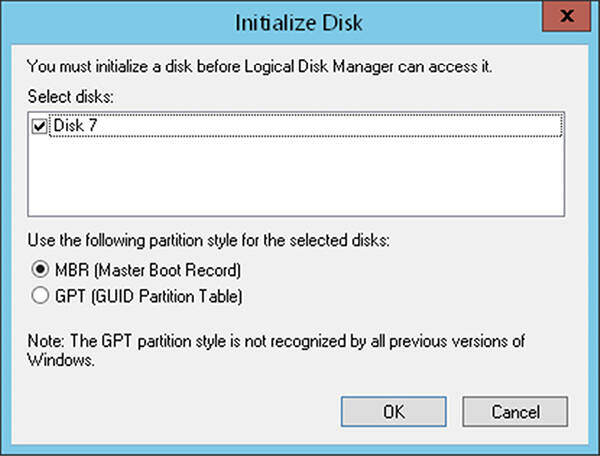
Task: Uncheck the Disk 7 checkbox
Action: tap(39, 126)
